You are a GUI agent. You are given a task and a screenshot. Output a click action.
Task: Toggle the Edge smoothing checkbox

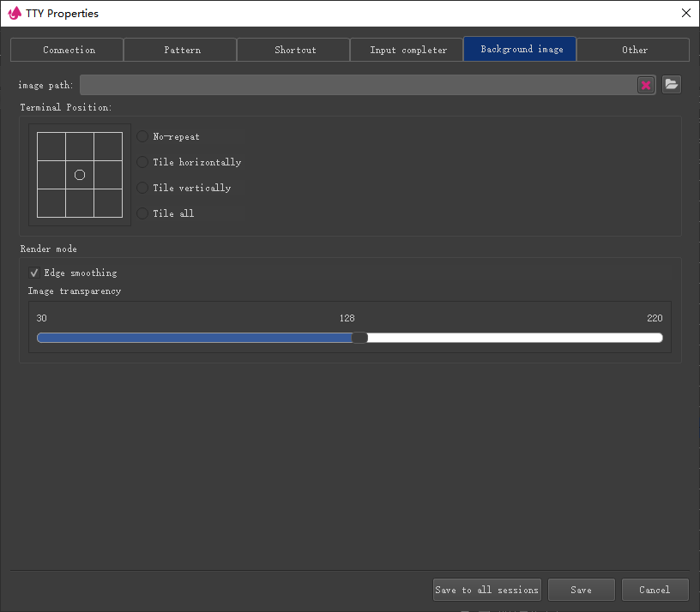pos(34,273)
